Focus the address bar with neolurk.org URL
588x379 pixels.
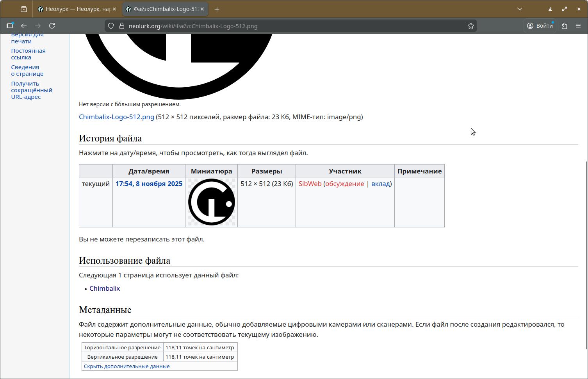290,26
